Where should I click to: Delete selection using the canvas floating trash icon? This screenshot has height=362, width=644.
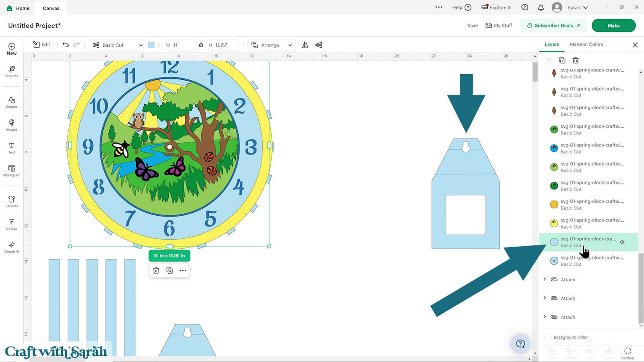[156, 271]
